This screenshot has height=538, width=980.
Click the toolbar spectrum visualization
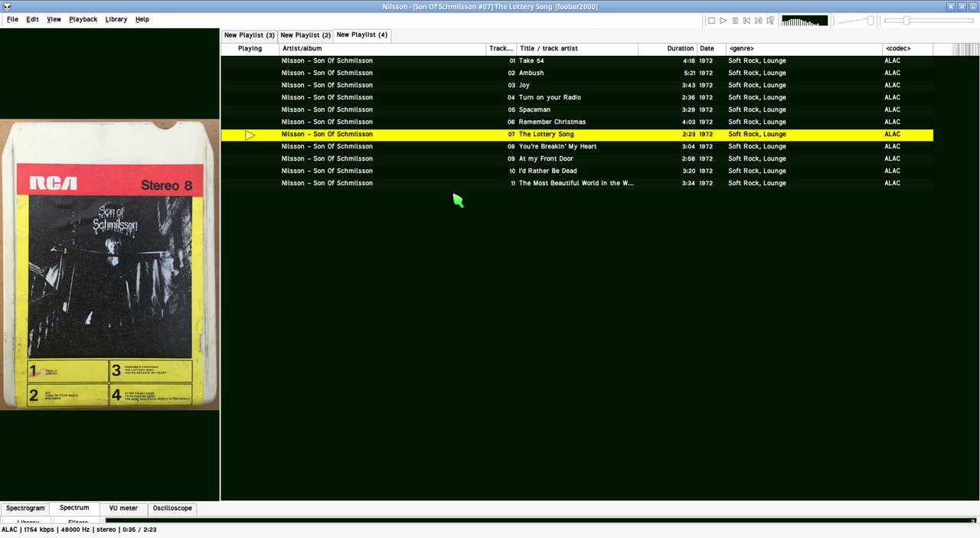[805, 21]
